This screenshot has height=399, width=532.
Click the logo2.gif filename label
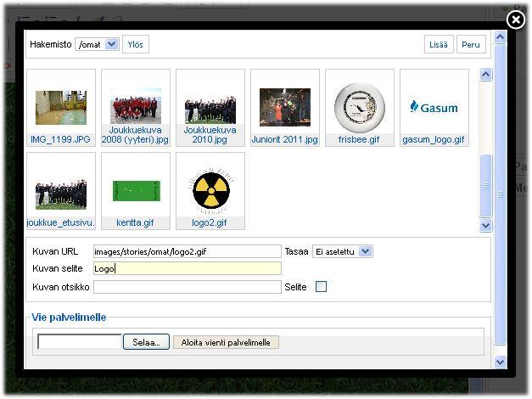pos(210,222)
